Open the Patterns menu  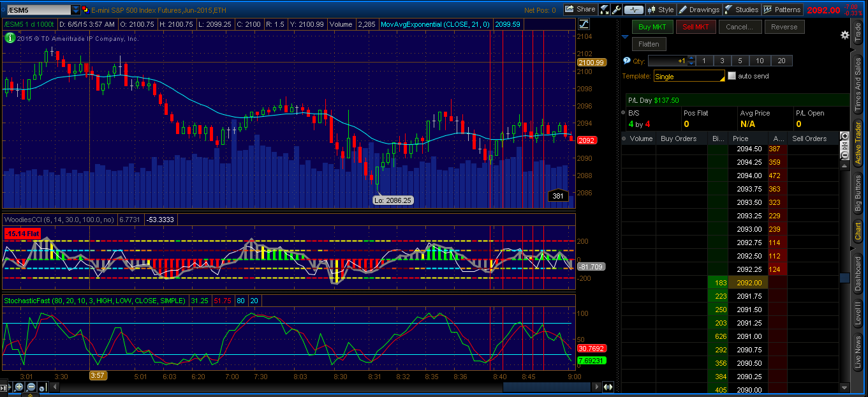tap(783, 10)
